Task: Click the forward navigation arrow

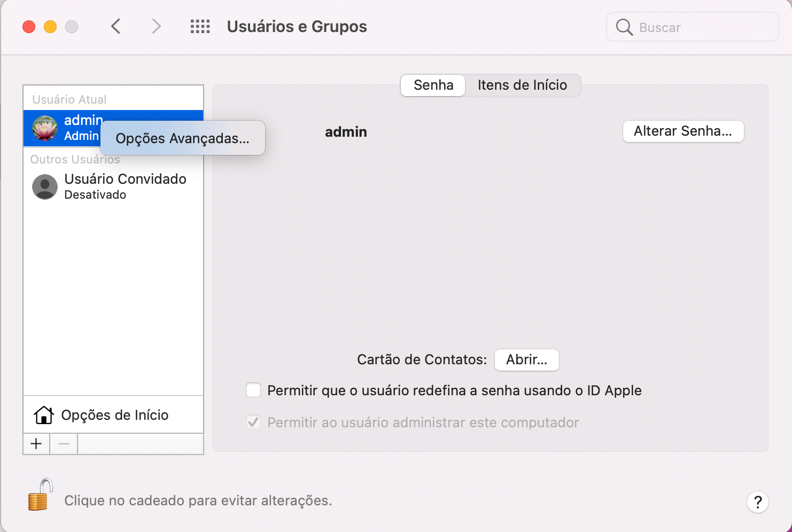Action: point(156,26)
